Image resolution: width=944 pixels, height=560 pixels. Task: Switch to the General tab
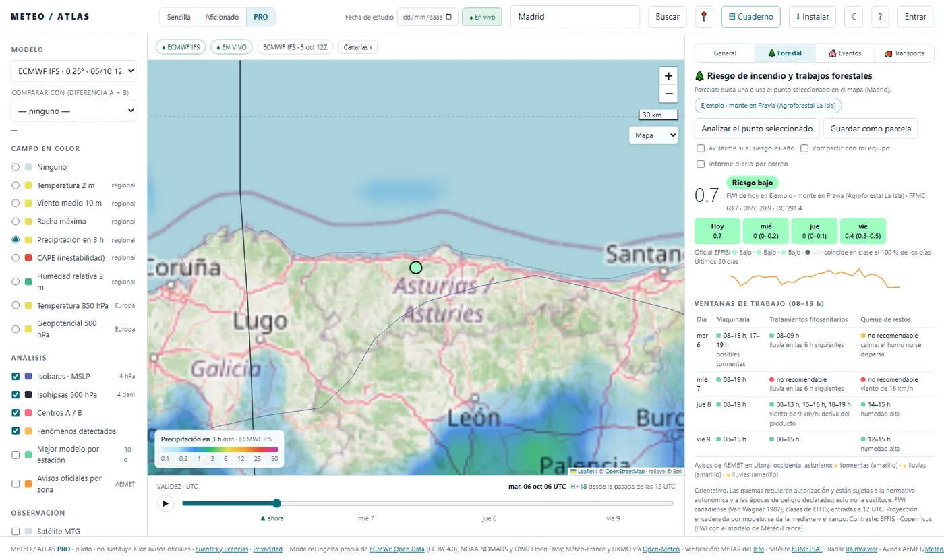725,53
